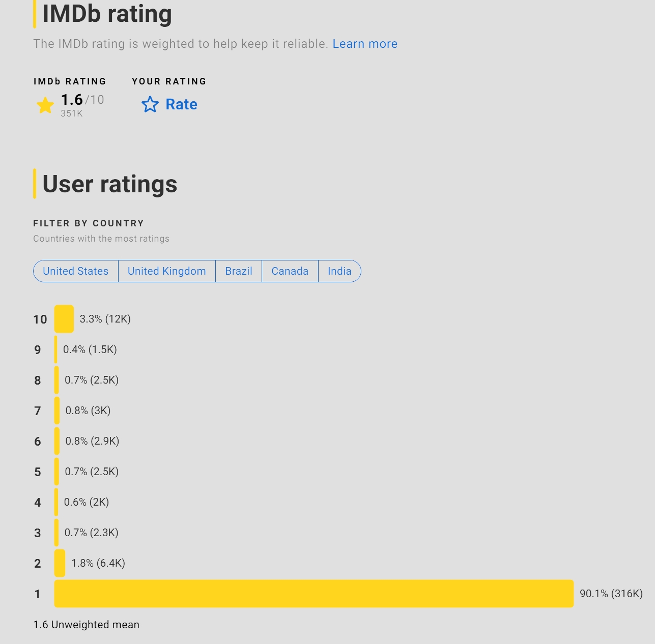Click the 1.6/10 IMDb rating score
Viewport: 655px width, 644px height.
pyautogui.click(x=82, y=100)
